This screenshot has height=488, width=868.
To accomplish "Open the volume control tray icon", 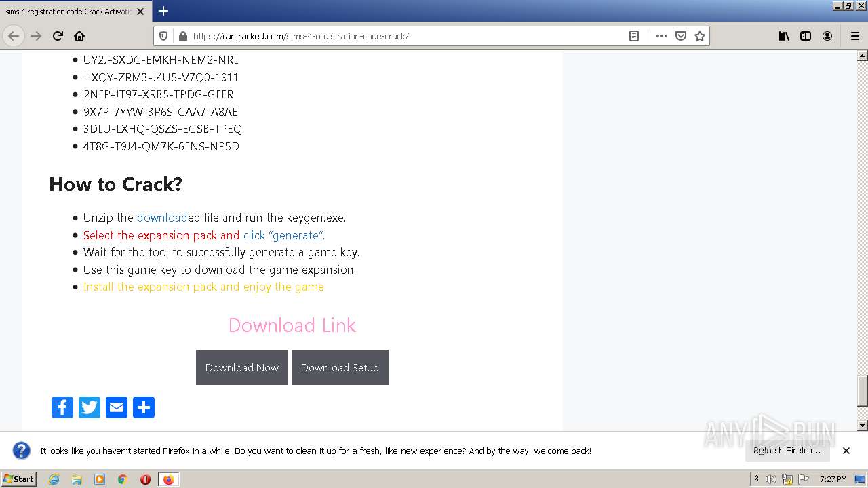I will click(x=771, y=479).
